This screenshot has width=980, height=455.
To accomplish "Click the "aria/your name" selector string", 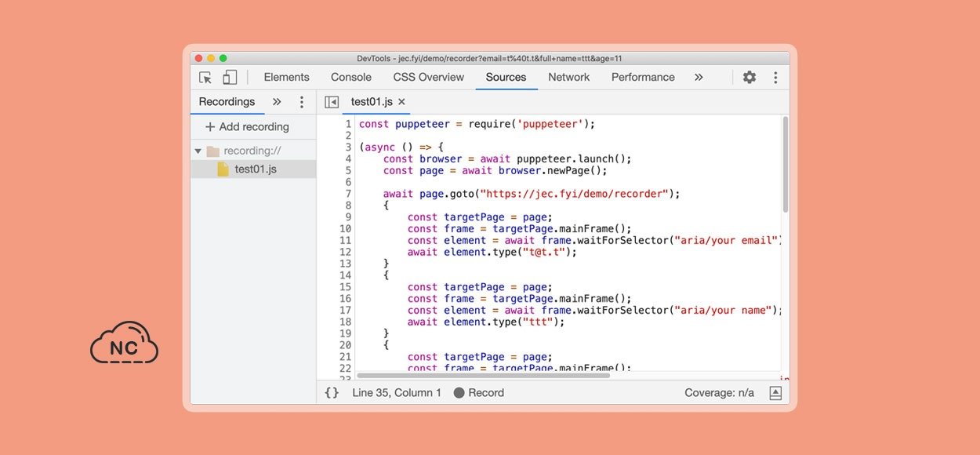I will click(x=722, y=310).
